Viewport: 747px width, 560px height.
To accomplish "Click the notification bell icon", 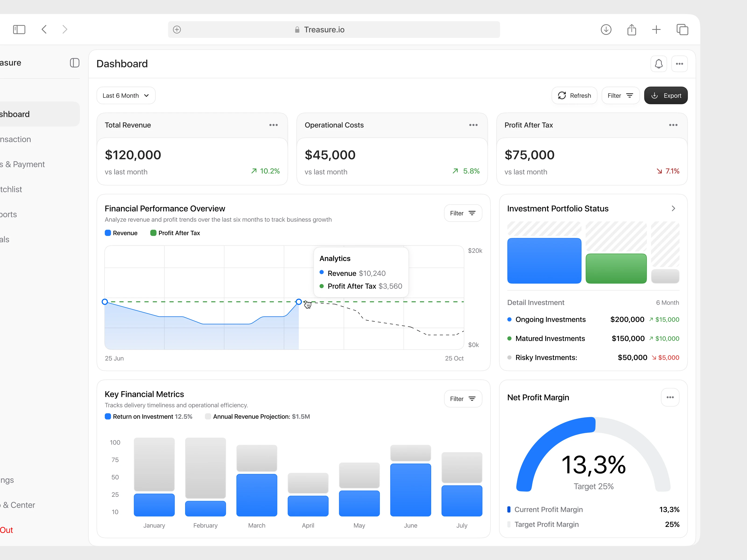I will coord(658,64).
